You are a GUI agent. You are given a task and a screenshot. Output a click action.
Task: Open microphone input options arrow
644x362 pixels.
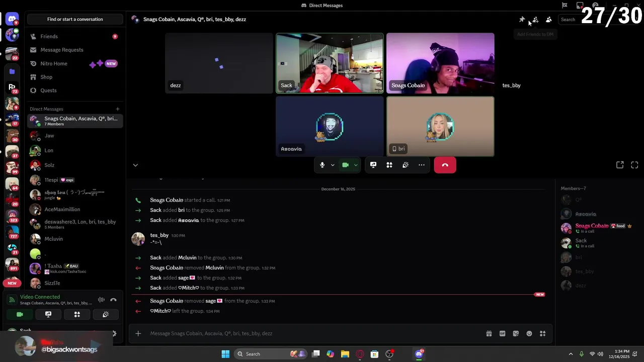333,165
